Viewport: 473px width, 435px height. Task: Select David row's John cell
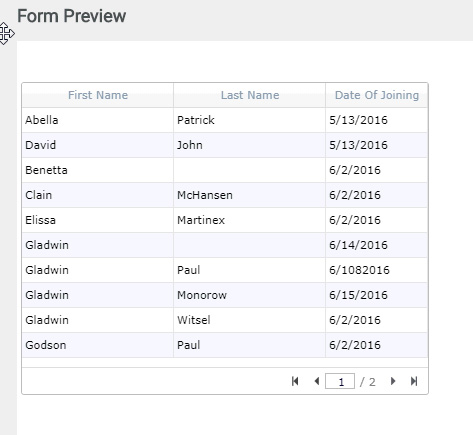point(249,145)
